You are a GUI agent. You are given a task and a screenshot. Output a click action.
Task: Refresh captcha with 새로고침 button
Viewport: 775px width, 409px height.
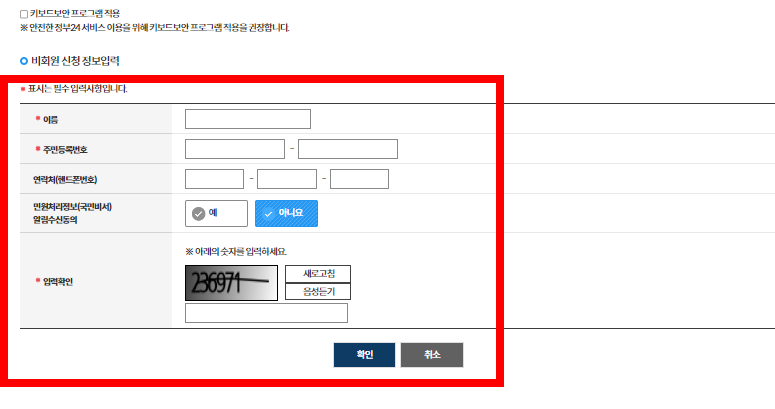(x=318, y=273)
